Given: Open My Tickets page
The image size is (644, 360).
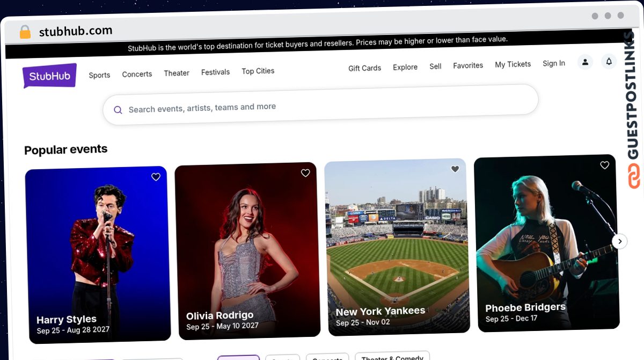Looking at the screenshot, I should point(513,64).
